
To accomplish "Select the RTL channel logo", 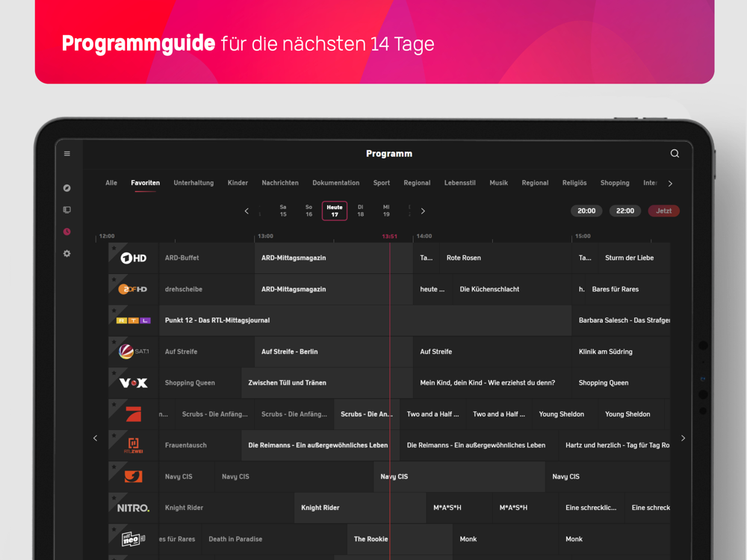I will (x=134, y=320).
